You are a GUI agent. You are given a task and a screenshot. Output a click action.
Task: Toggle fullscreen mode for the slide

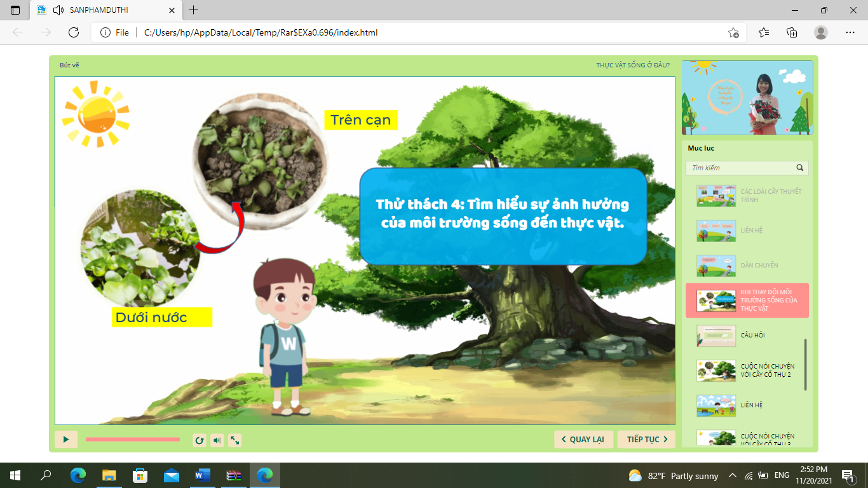234,440
